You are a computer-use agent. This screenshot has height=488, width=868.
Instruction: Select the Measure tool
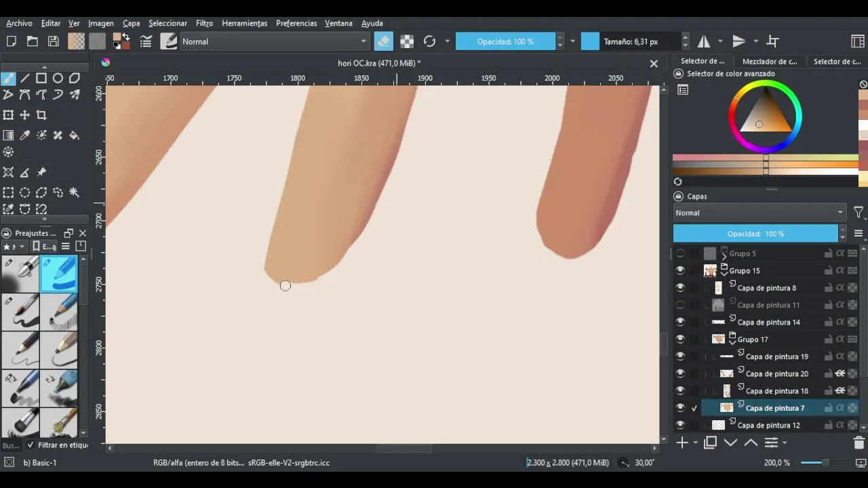point(25,173)
